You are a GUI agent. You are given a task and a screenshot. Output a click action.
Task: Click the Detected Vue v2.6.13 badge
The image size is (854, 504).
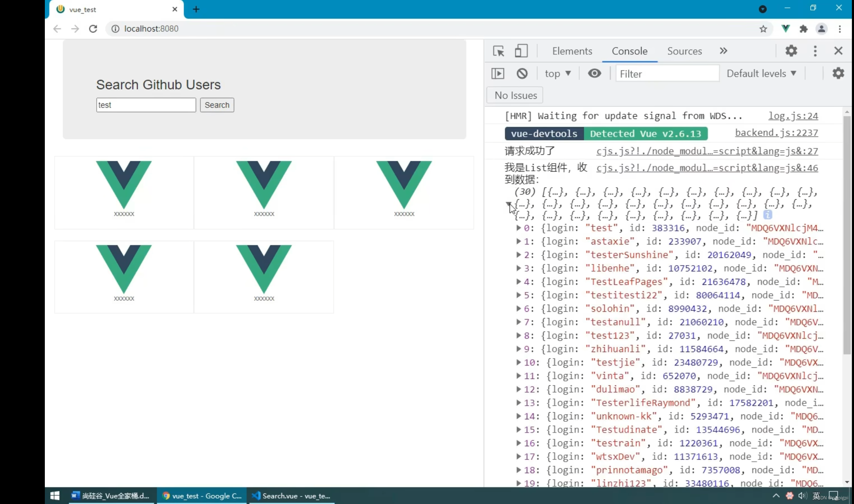646,133
